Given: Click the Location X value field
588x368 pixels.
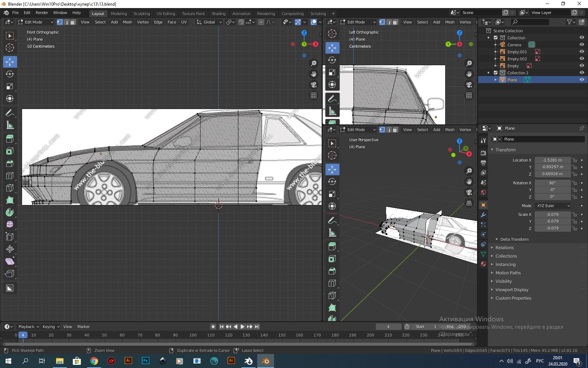Looking at the screenshot, I should 552,160.
